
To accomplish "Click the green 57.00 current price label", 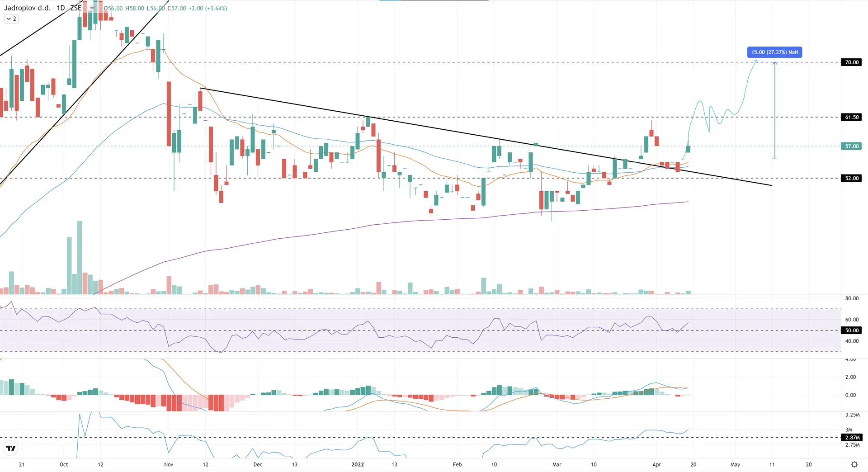I will 851,146.
